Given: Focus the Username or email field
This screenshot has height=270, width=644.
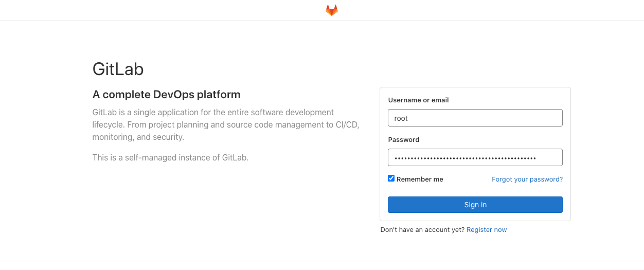Looking at the screenshot, I should pos(475,118).
